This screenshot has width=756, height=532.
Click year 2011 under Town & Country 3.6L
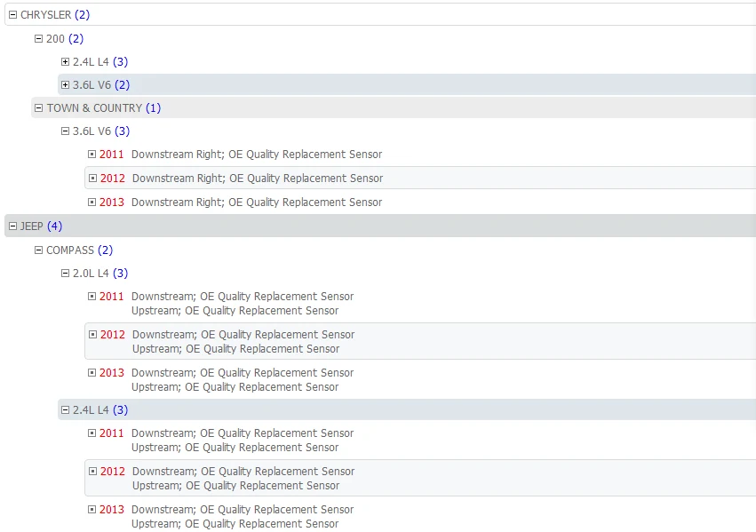(111, 155)
